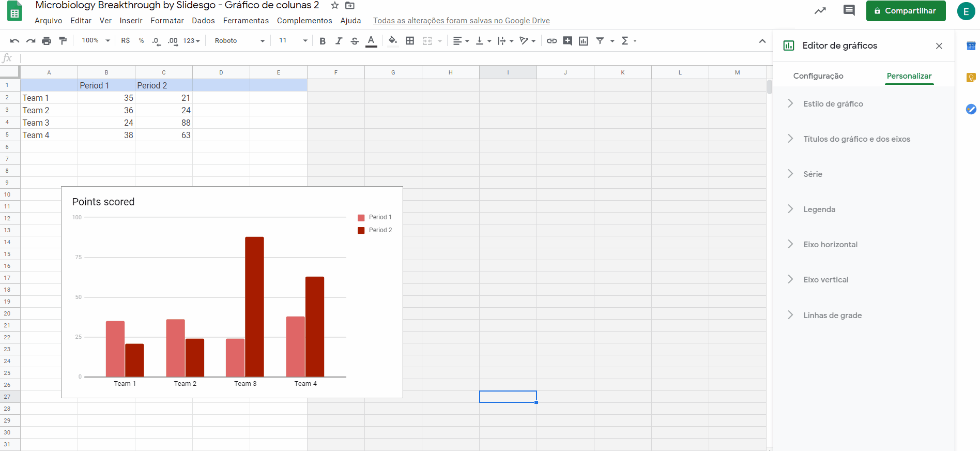The width and height of the screenshot is (980, 451).
Task: Close the Editor de gráficos panel
Action: (939, 46)
